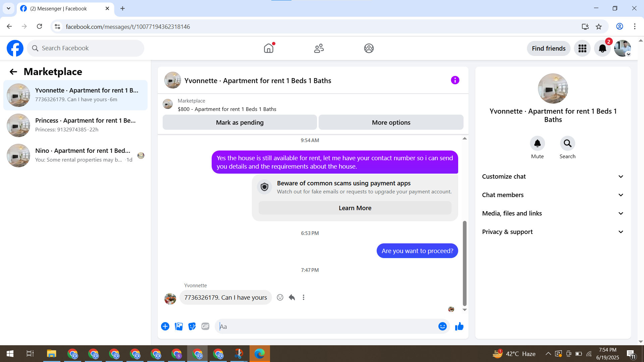The height and width of the screenshot is (362, 644).
Task: Send a thumbs-up like
Action: pos(459,326)
